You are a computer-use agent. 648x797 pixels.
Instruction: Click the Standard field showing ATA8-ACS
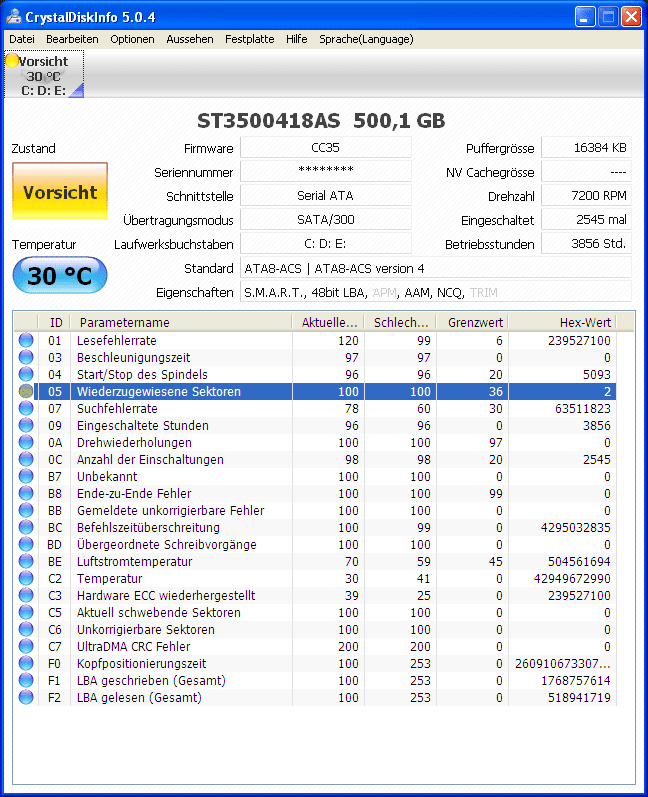pyautogui.click(x=436, y=268)
